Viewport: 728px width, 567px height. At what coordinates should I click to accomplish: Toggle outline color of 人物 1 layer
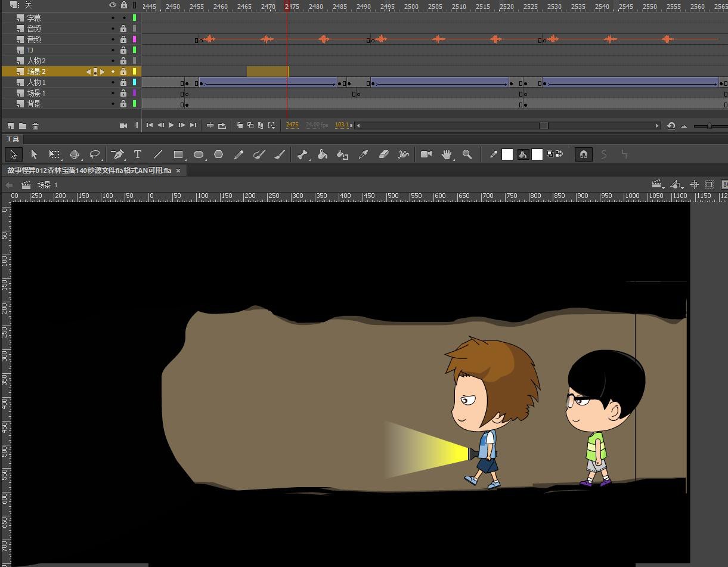tap(135, 82)
